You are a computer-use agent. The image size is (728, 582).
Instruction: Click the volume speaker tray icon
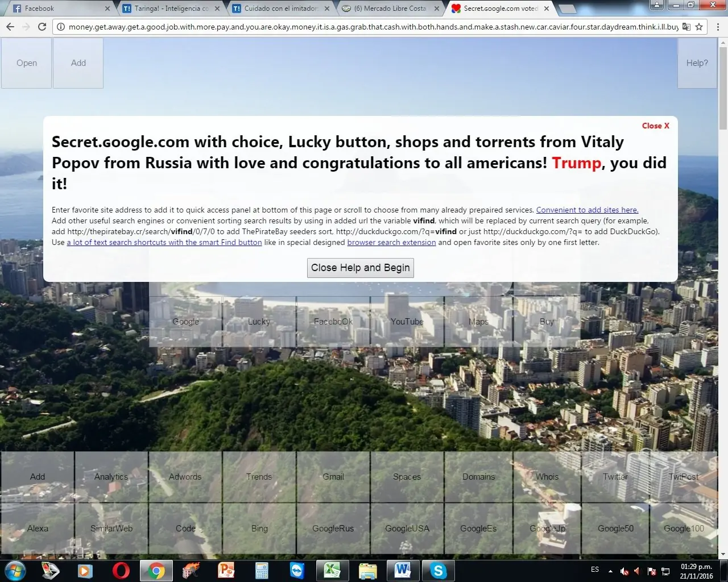[624, 571]
